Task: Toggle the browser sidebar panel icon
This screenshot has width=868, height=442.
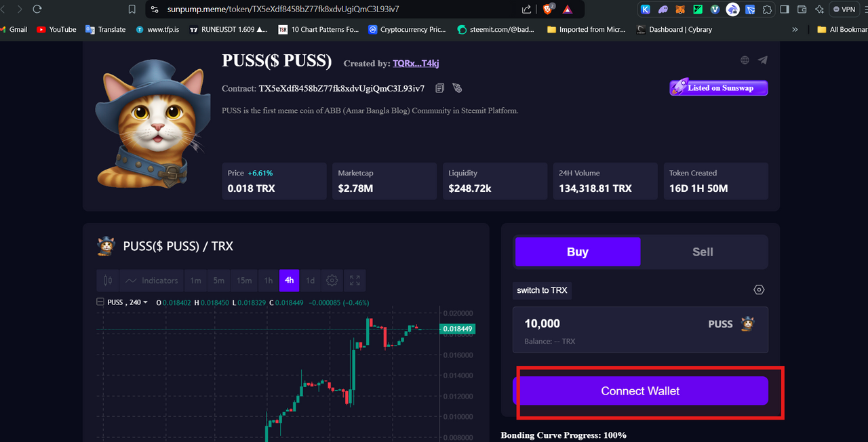Action: (785, 9)
